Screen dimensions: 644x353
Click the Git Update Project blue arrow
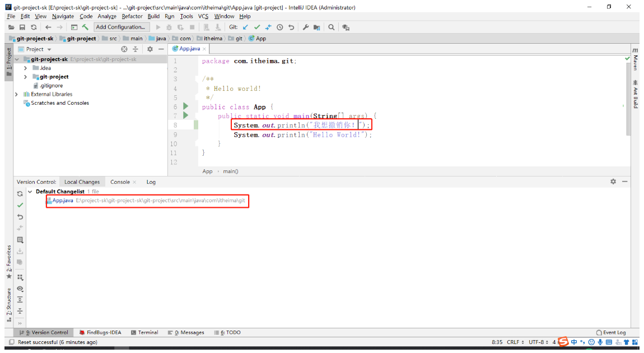(x=245, y=27)
